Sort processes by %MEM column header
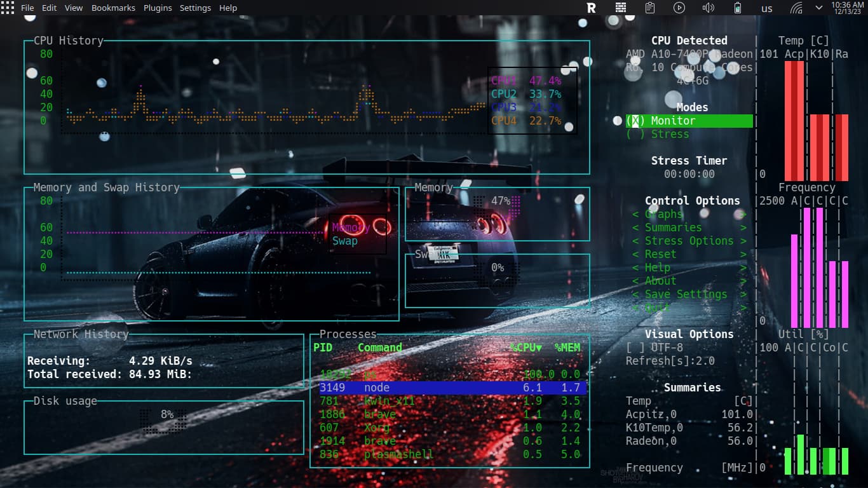The height and width of the screenshot is (488, 868). coord(567,348)
